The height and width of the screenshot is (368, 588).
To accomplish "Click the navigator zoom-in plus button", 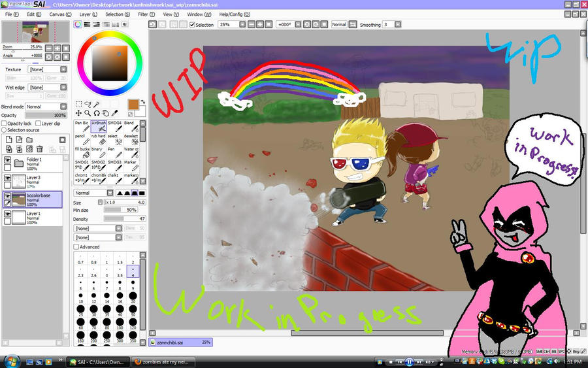I will pyautogui.click(x=57, y=48).
